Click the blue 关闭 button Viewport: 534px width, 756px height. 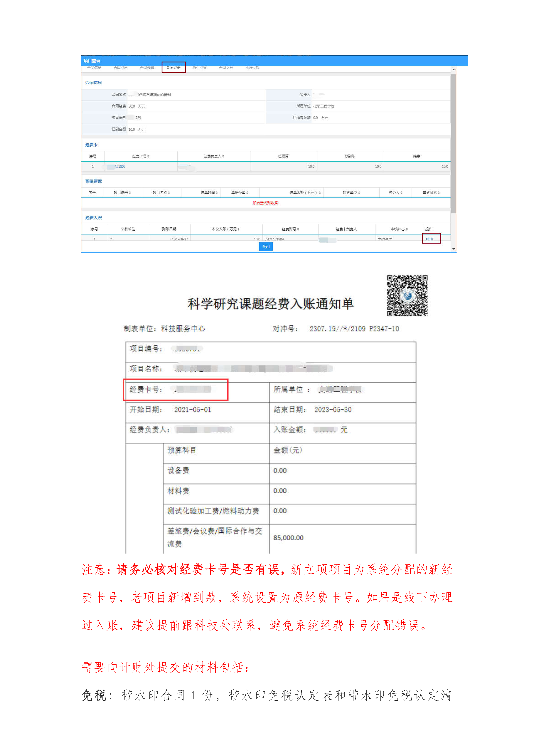click(x=266, y=247)
